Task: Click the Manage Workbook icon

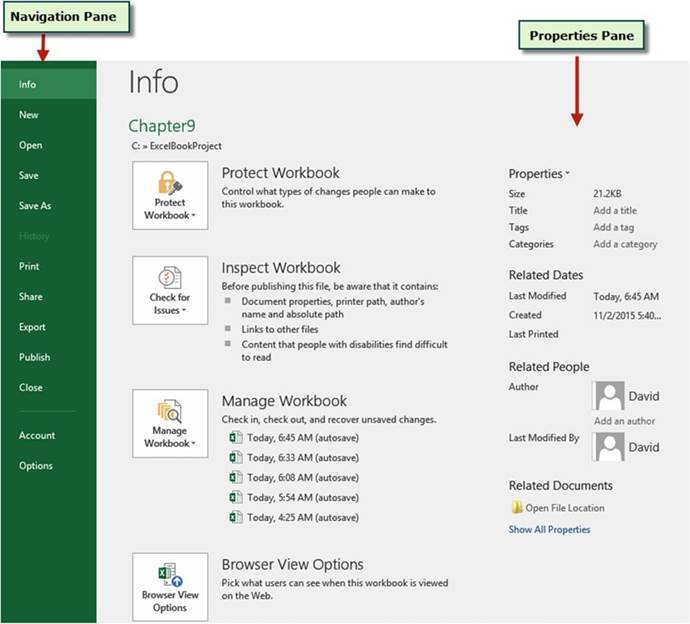Action: coord(170,411)
